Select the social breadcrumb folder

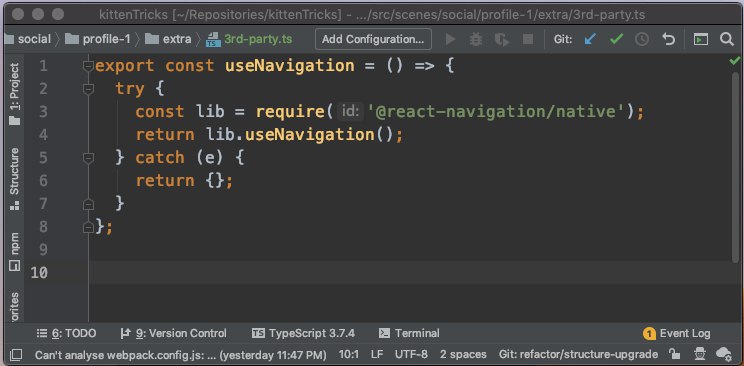(28, 39)
